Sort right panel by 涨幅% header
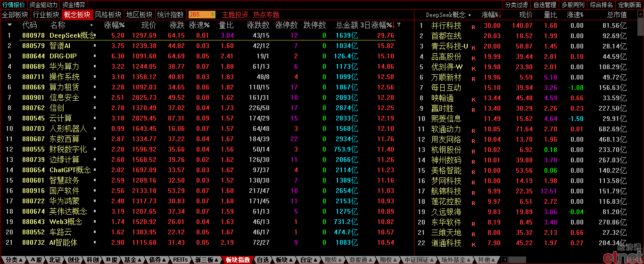Image resolution: width=644 pixels, height=264 pixels. [491, 15]
